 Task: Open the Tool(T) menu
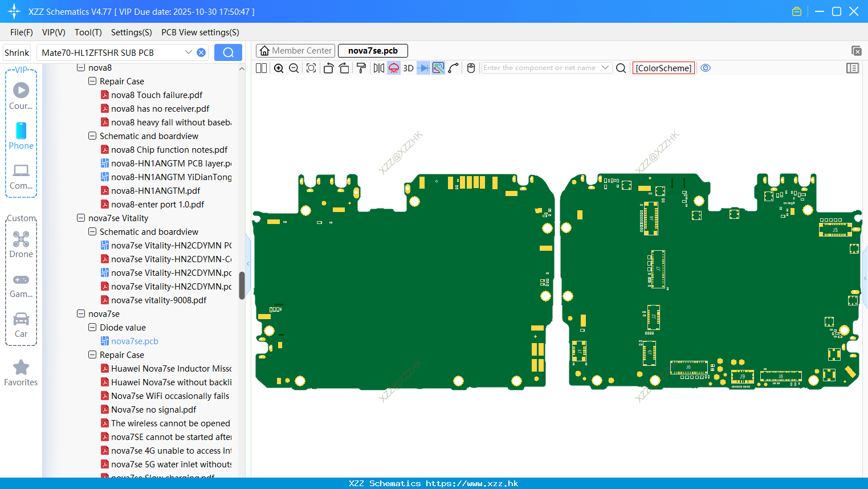(x=88, y=32)
